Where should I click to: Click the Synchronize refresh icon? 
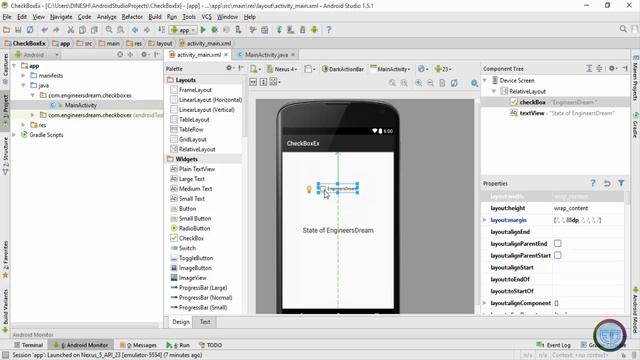30,30
